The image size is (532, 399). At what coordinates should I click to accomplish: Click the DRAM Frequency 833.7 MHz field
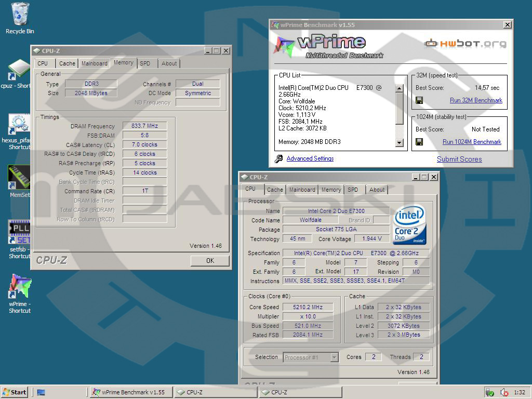pos(144,126)
